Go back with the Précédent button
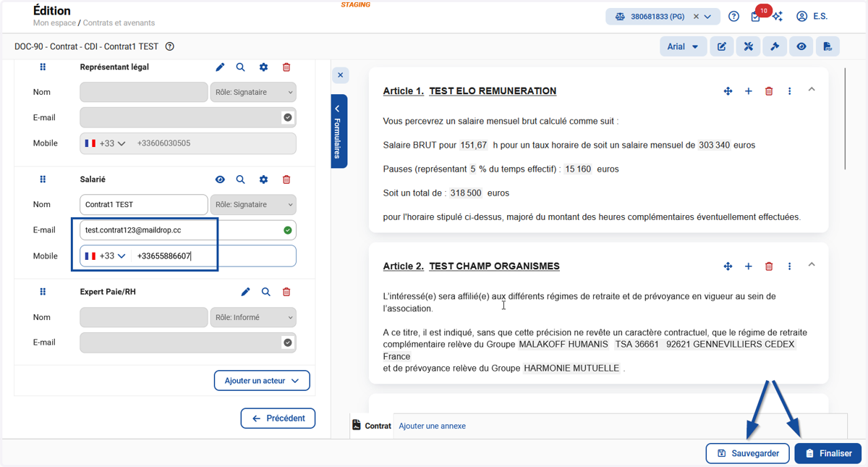The width and height of the screenshot is (868, 467). tap(278, 418)
